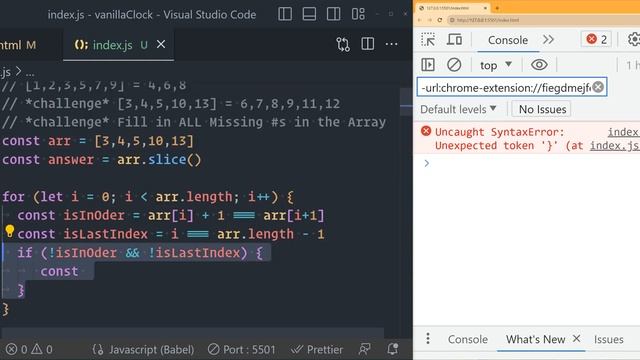This screenshot has height=360, width=640.
Task: Open a new browser tab
Action: [x=497, y=8]
